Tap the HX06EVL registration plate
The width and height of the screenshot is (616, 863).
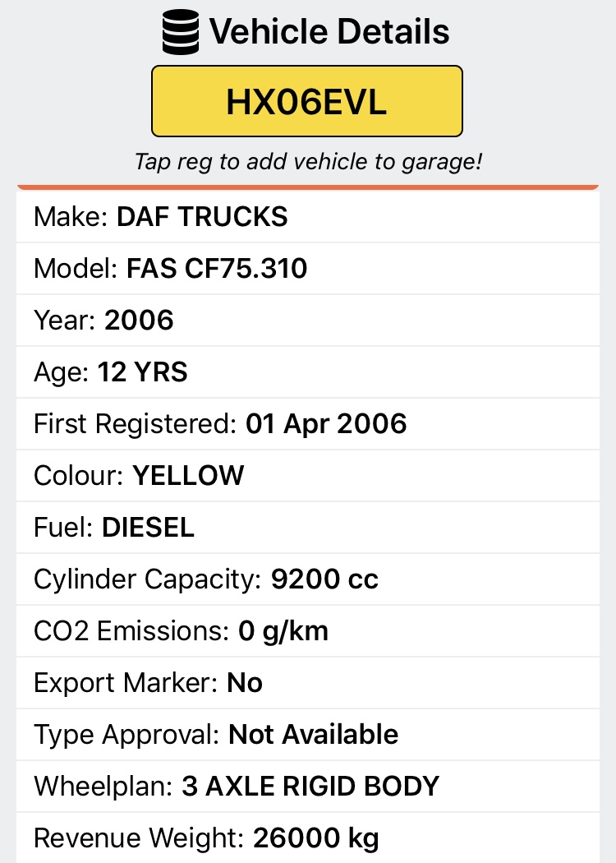coord(307,101)
